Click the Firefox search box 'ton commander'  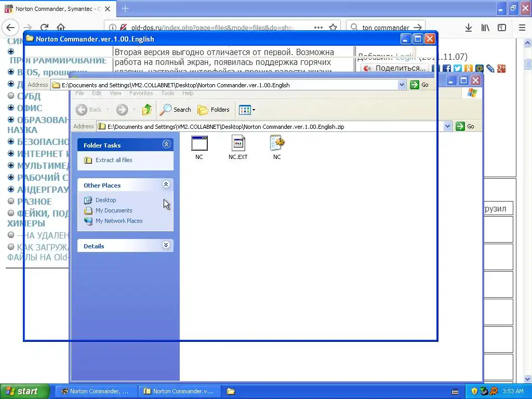pyautogui.click(x=386, y=27)
